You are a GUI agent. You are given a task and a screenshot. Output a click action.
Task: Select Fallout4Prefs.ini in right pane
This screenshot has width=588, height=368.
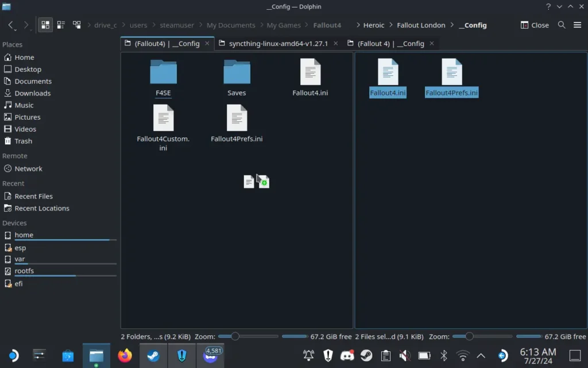pyautogui.click(x=451, y=78)
